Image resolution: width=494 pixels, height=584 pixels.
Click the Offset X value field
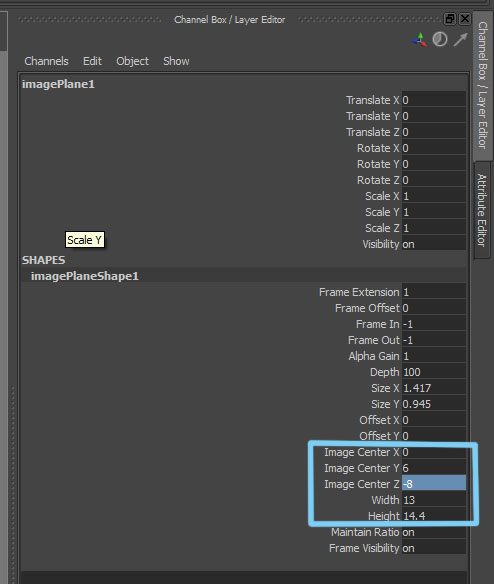click(x=434, y=420)
